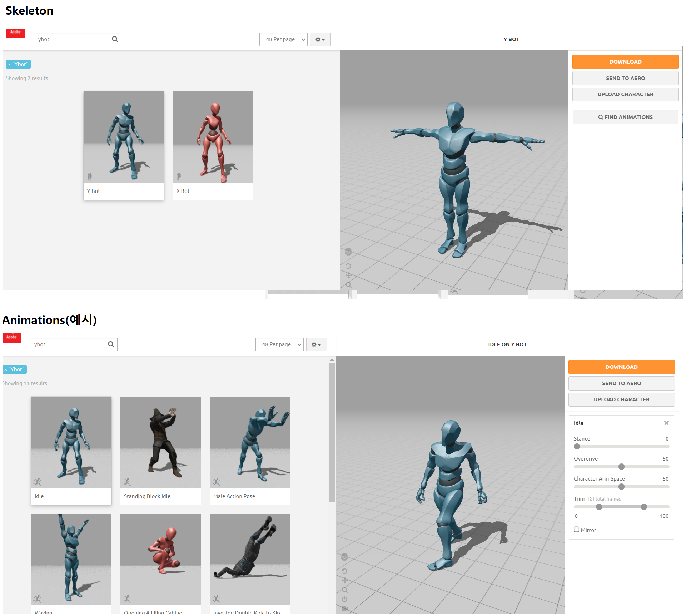Click the rotate icon in Y Bot viewer
This screenshot has height=616, width=686.
click(x=348, y=266)
